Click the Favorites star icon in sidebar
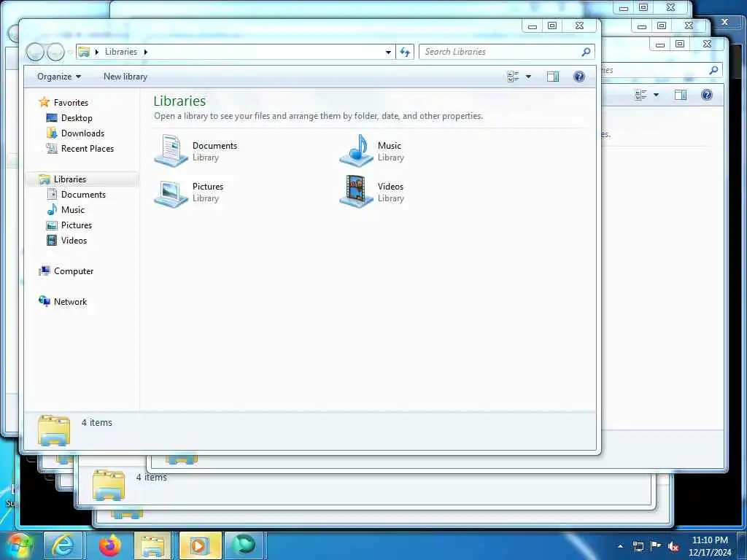The width and height of the screenshot is (747, 560). coord(44,102)
